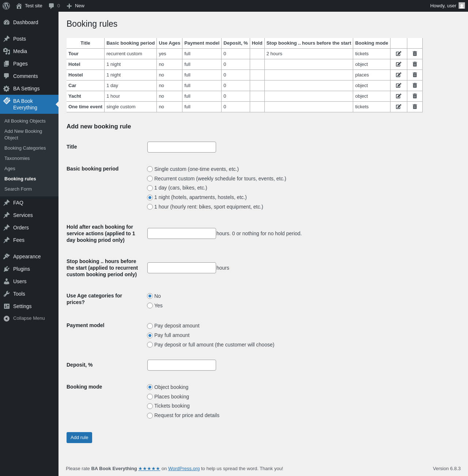The height and width of the screenshot is (476, 468).
Task: Click the Tools wrench icon
Action: [x=7, y=294]
